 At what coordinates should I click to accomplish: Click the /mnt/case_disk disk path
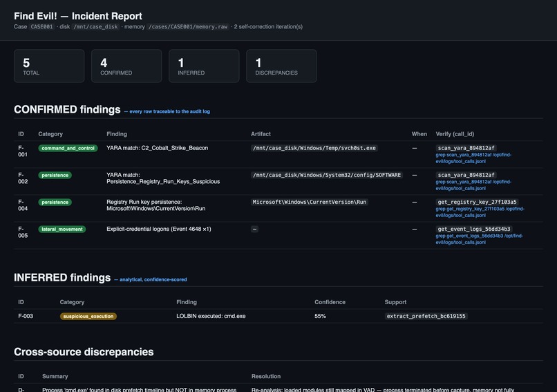95,27
